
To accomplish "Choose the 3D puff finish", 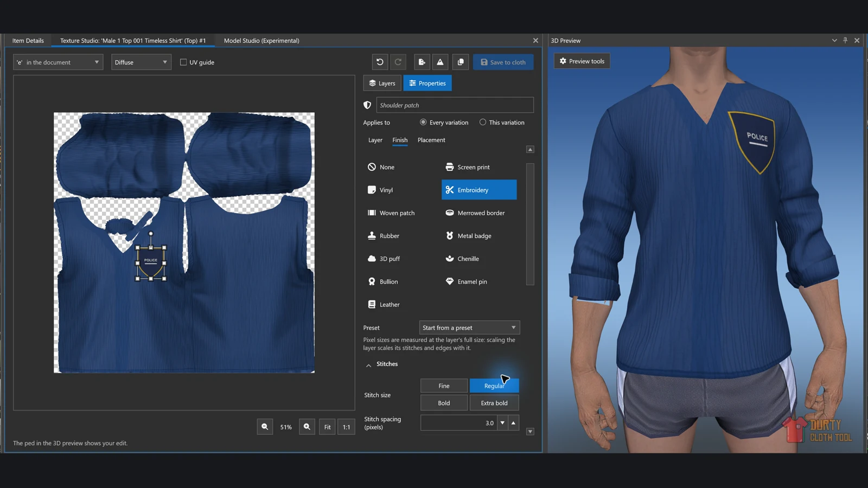I will pos(401,259).
